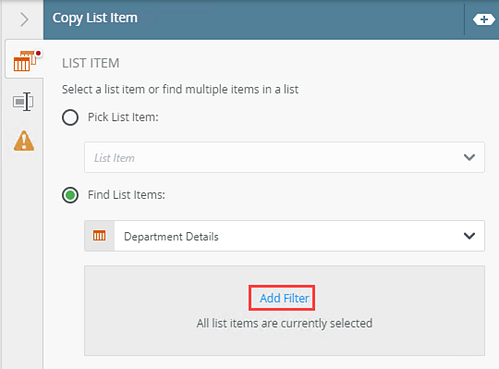Click the 'All list items are currently selected' message
The width and height of the screenshot is (499, 369).
284,323
